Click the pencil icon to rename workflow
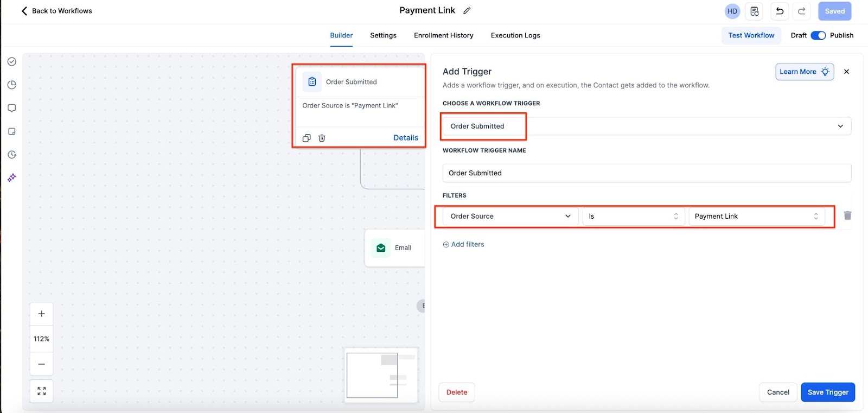The width and height of the screenshot is (868, 413). (467, 11)
